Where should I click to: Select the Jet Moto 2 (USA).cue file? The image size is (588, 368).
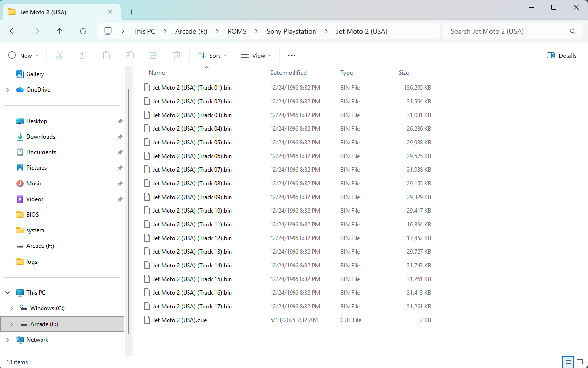pyautogui.click(x=179, y=320)
